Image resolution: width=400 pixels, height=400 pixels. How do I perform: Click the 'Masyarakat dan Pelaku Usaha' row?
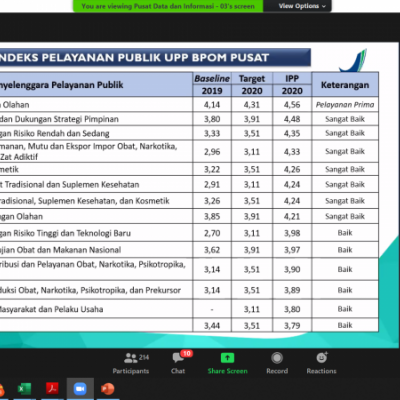coord(96,309)
